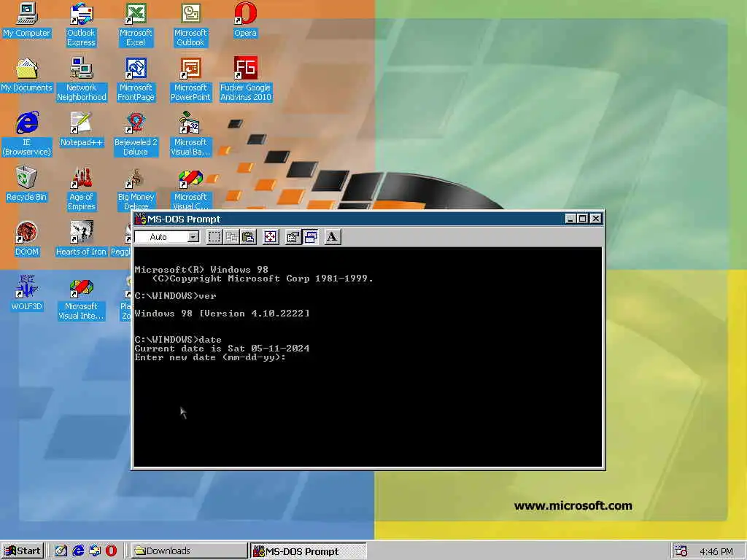Open the Font settings 'A' button

(x=333, y=237)
